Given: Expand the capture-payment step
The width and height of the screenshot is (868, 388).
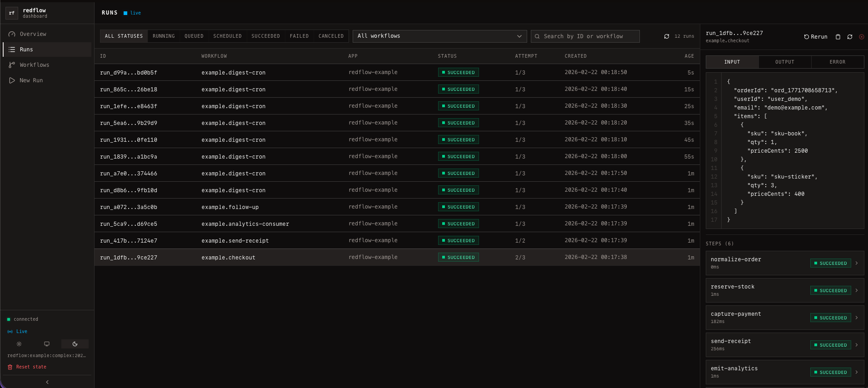Looking at the screenshot, I should point(785,318).
